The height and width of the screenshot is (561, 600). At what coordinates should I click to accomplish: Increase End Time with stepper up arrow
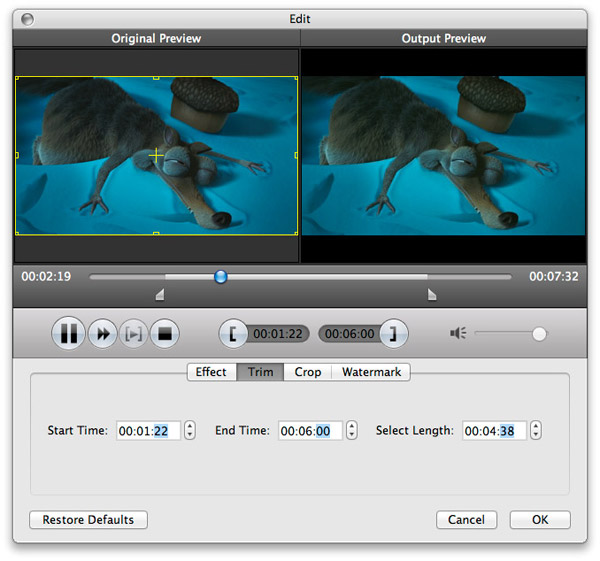352,426
